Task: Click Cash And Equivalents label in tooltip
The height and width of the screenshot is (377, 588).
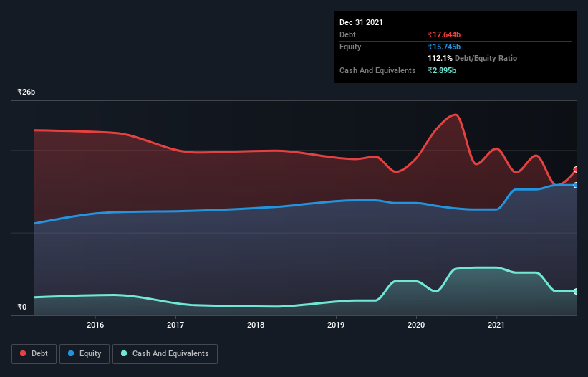Action: coord(377,70)
